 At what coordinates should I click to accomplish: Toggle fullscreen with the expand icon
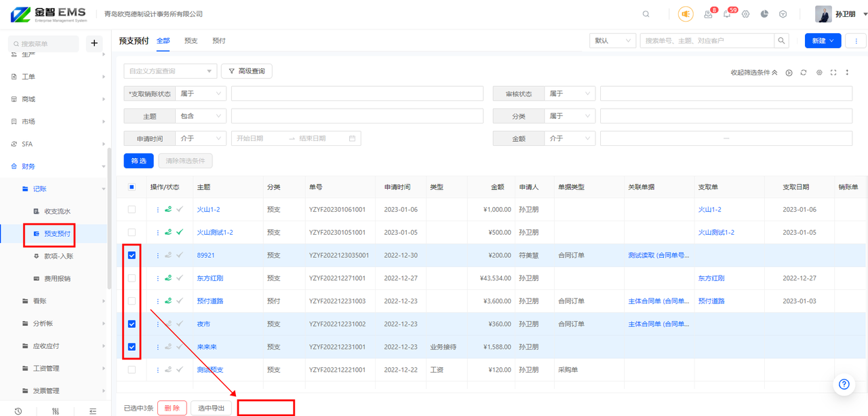(x=833, y=73)
